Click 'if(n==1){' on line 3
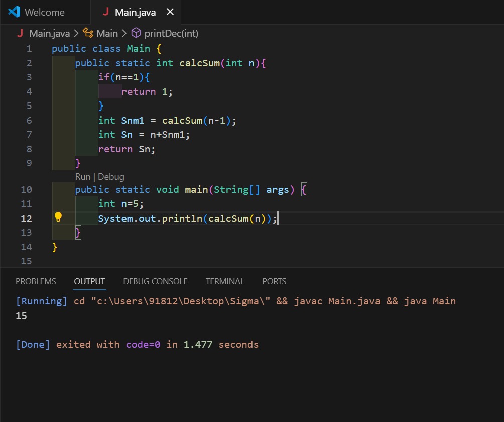Viewport: 504px width, 422px height. 124,77
